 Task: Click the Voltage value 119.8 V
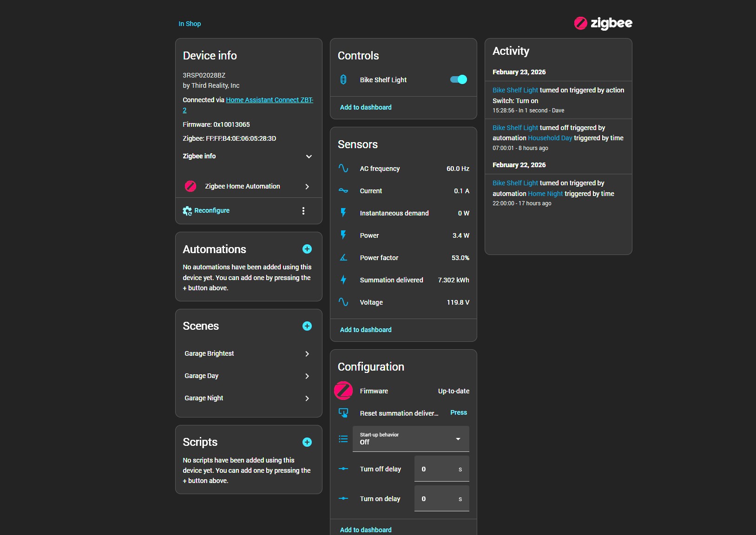click(458, 302)
